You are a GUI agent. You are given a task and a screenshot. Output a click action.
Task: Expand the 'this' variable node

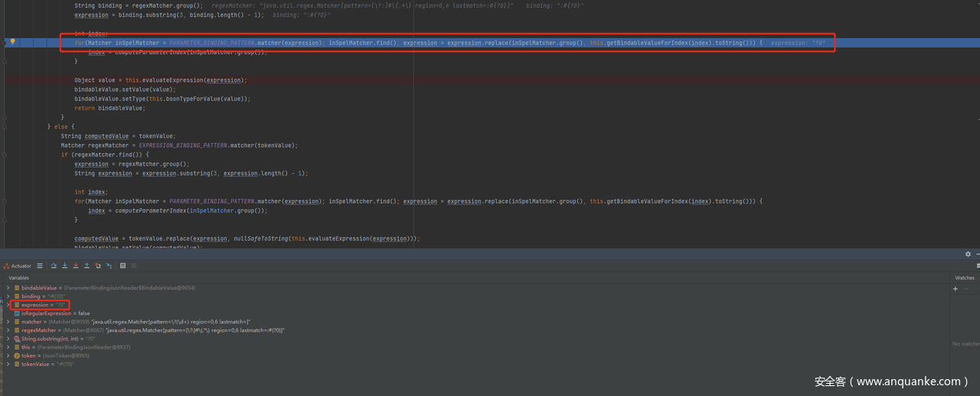[8, 347]
